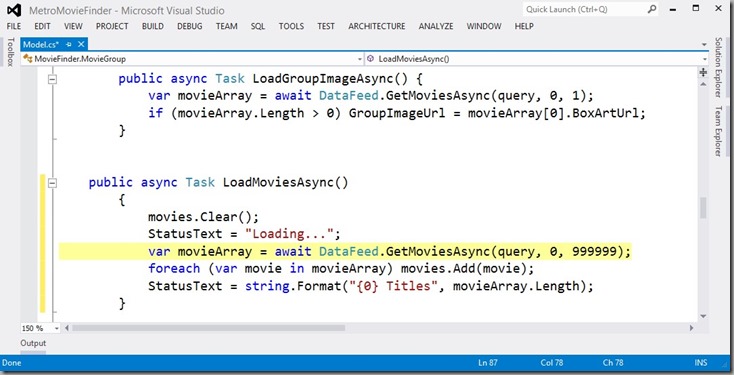Click the Visual Studio logo icon
734x375 pixels.
[14, 10]
